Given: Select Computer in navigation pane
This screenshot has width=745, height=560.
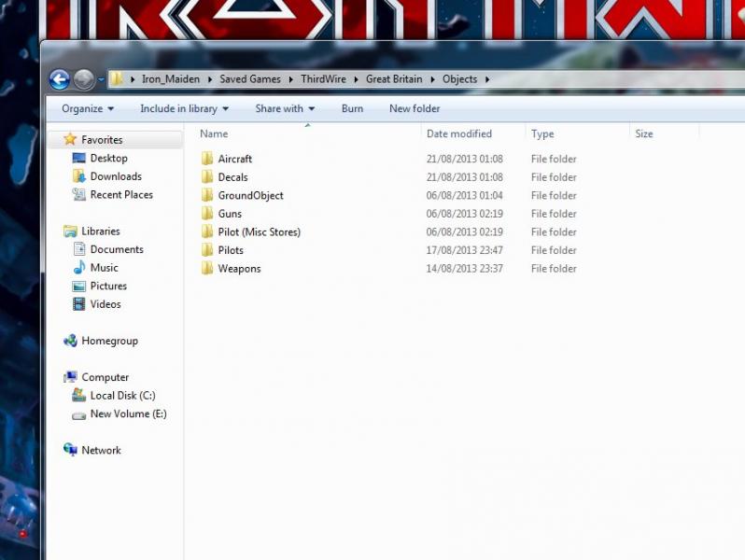Looking at the screenshot, I should [105, 378].
